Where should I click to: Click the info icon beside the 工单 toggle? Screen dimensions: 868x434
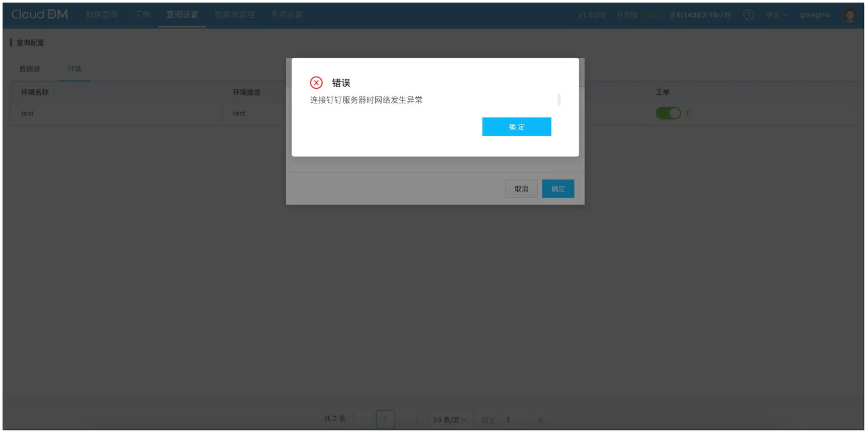point(687,113)
